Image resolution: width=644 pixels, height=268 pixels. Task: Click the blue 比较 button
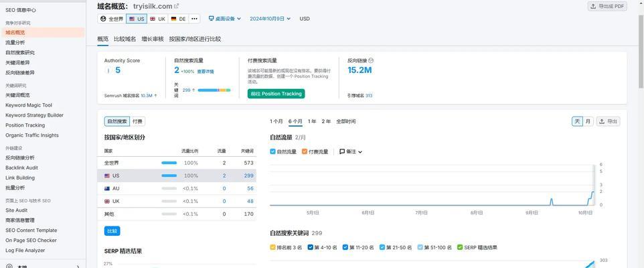click(112, 231)
